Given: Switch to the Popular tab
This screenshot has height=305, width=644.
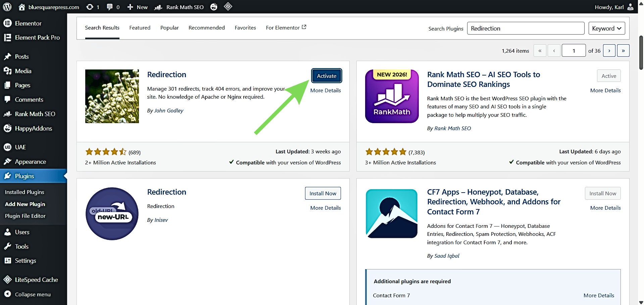Looking at the screenshot, I should (169, 28).
